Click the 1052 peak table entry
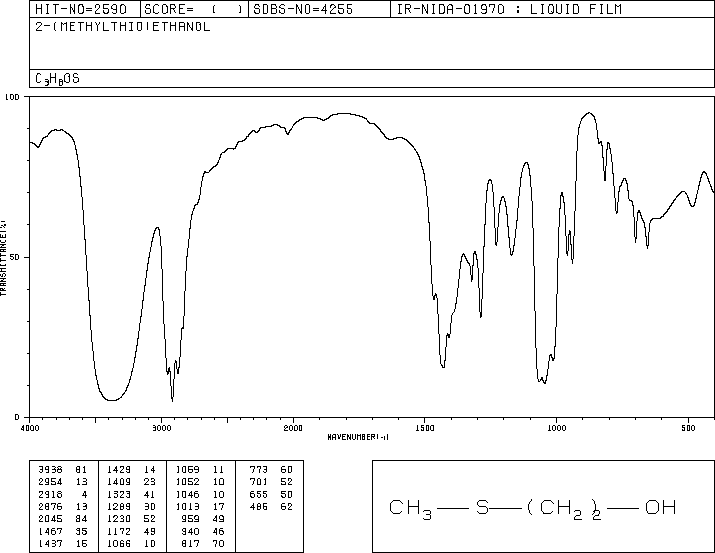This screenshot has height=553, width=715. [x=200, y=481]
